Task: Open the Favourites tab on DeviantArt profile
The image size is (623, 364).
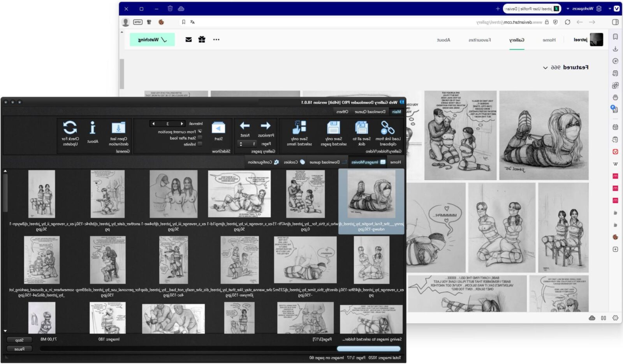Action: tap(479, 40)
